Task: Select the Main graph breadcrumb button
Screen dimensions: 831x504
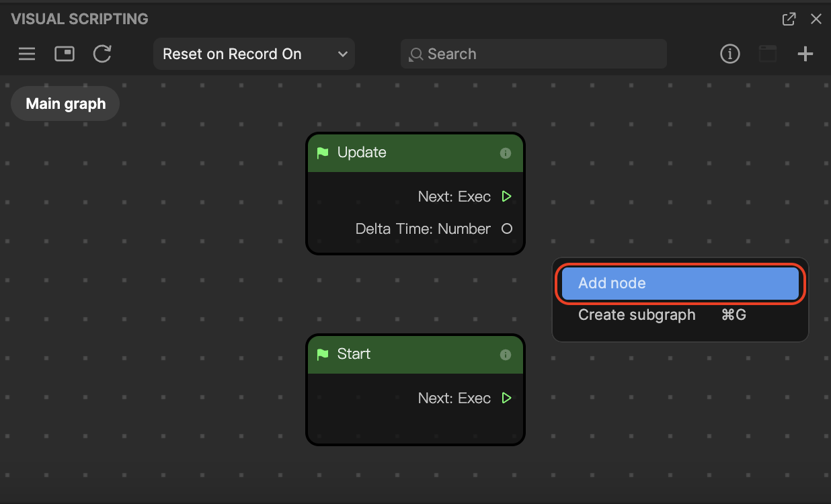Action: click(65, 104)
